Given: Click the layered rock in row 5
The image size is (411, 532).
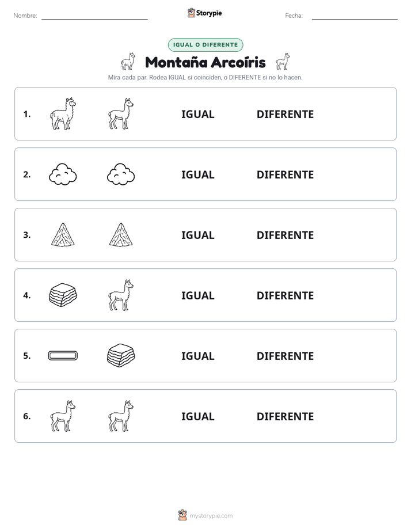Looking at the screenshot, I should point(121,356).
